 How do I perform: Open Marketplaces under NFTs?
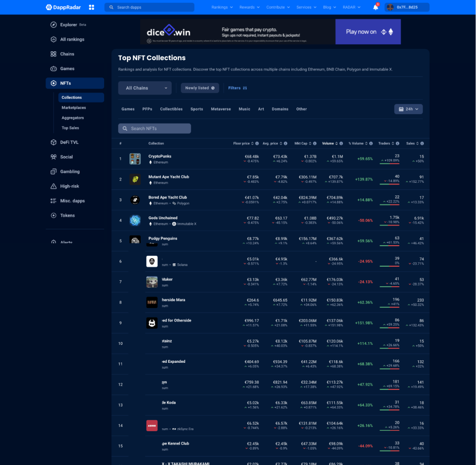pyautogui.click(x=74, y=107)
